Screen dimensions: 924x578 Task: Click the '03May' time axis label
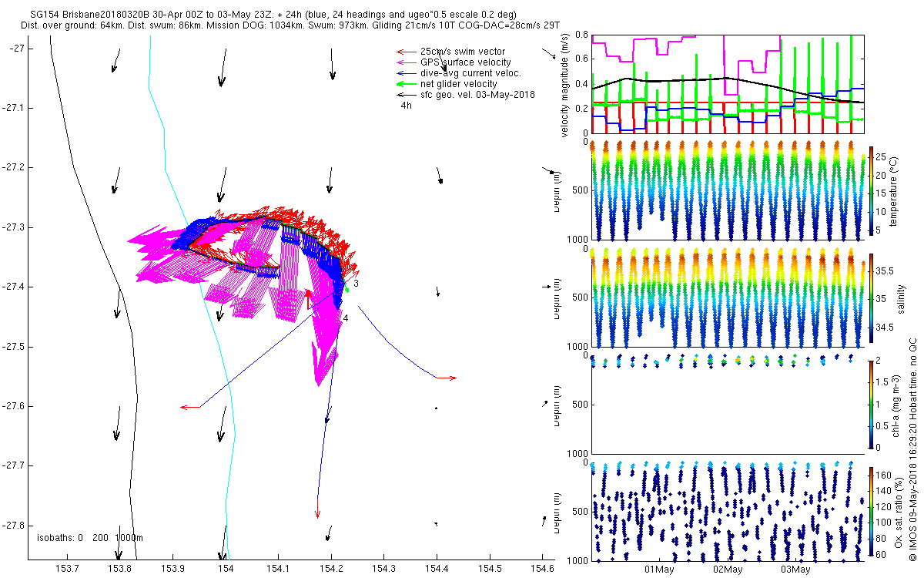tap(795, 570)
